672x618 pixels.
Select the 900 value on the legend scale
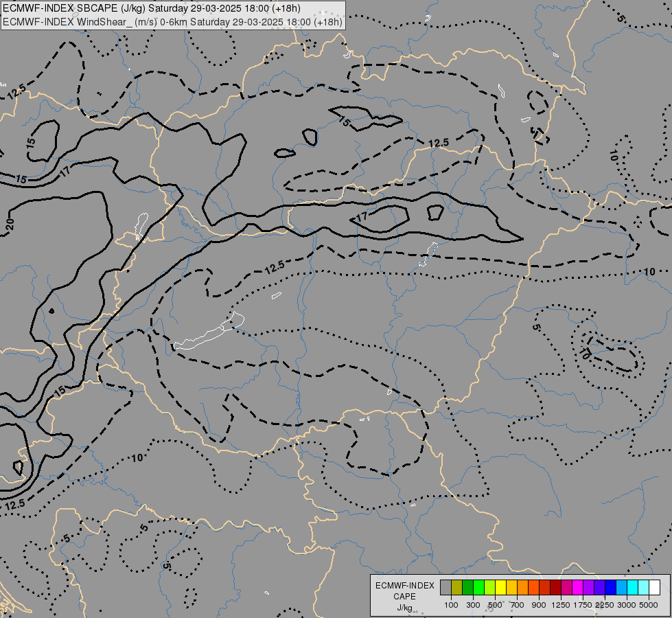point(539,605)
